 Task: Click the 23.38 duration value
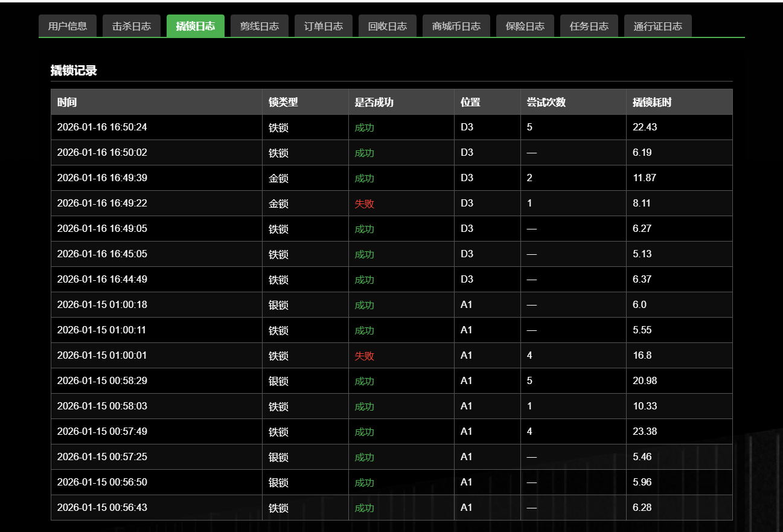[645, 432]
